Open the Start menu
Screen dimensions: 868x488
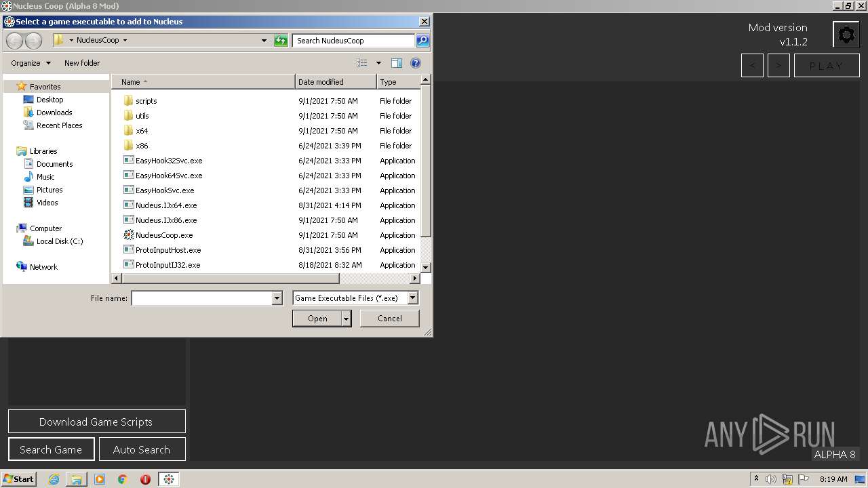[18, 479]
